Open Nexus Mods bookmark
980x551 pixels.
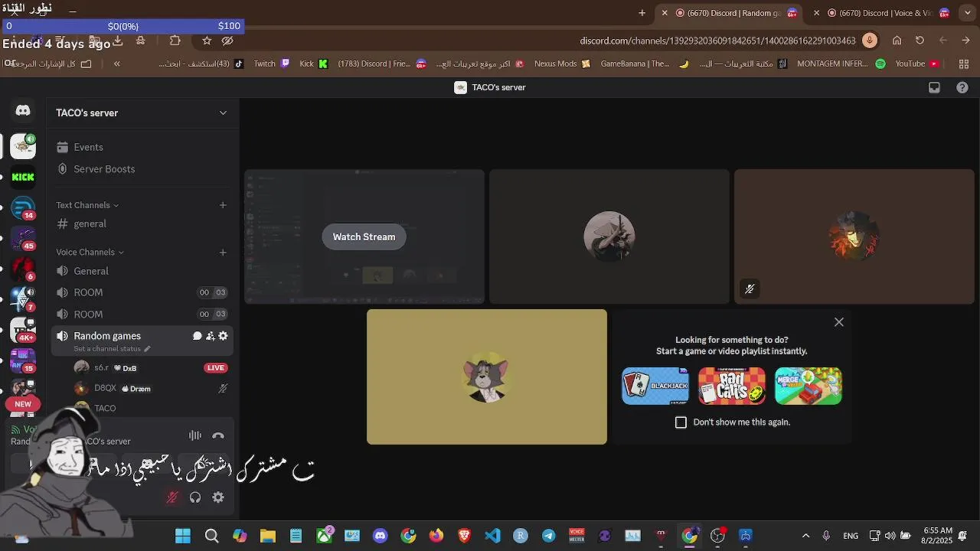coord(563,64)
